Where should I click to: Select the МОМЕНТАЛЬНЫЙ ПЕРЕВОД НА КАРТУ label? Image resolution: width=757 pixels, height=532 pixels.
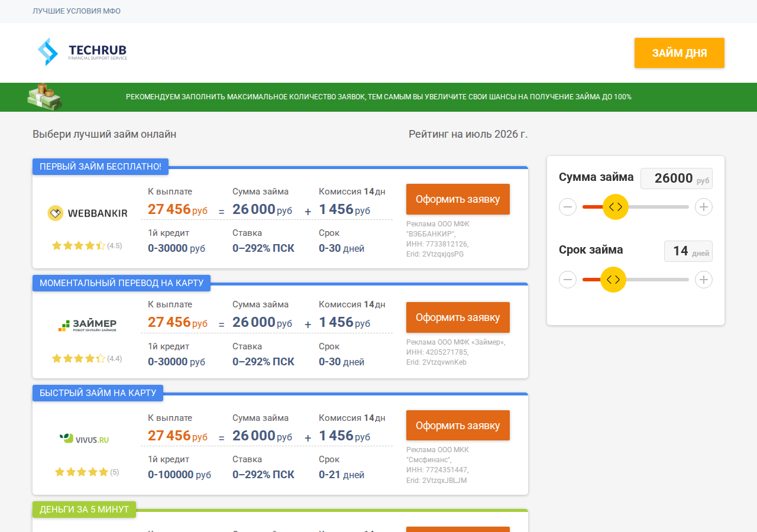[x=121, y=283]
